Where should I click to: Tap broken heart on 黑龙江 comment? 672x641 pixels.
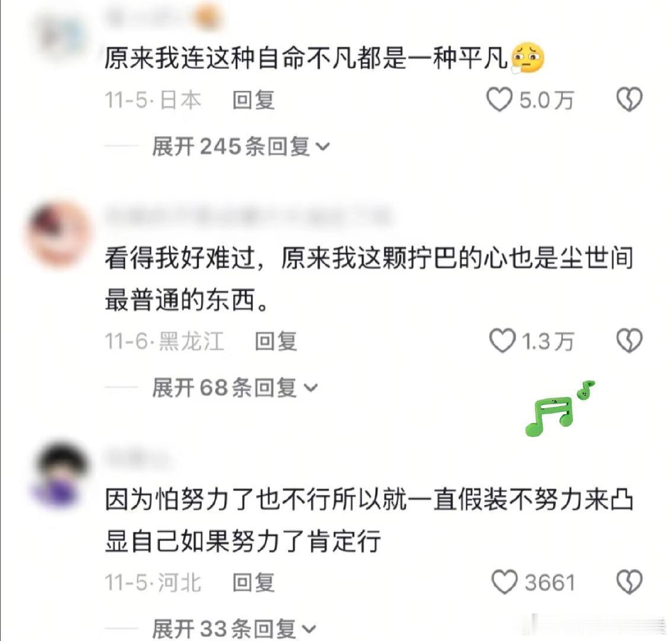pyautogui.click(x=629, y=341)
